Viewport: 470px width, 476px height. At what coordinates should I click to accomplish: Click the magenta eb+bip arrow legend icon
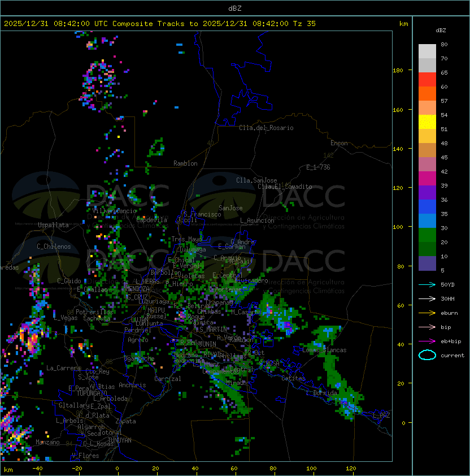pos(427,341)
